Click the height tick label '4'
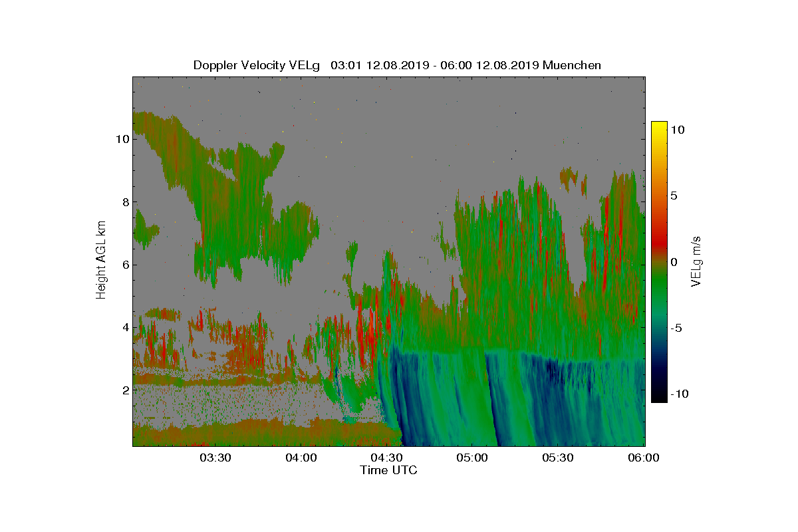Screen dimensions: 798x532 pos(125,327)
